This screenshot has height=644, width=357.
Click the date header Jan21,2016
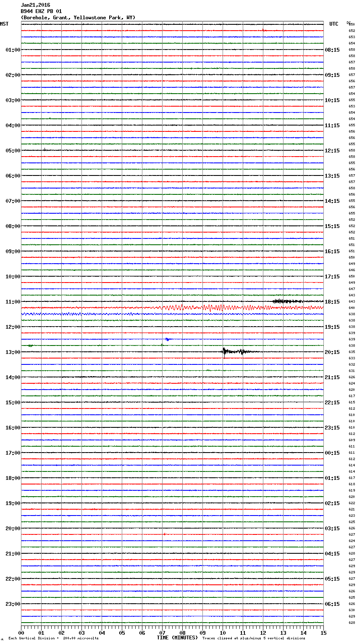(35, 5)
